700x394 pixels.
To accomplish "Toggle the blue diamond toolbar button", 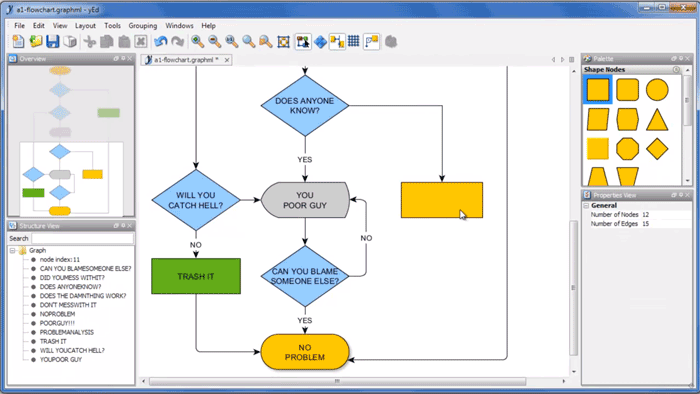I will pyautogui.click(x=320, y=41).
